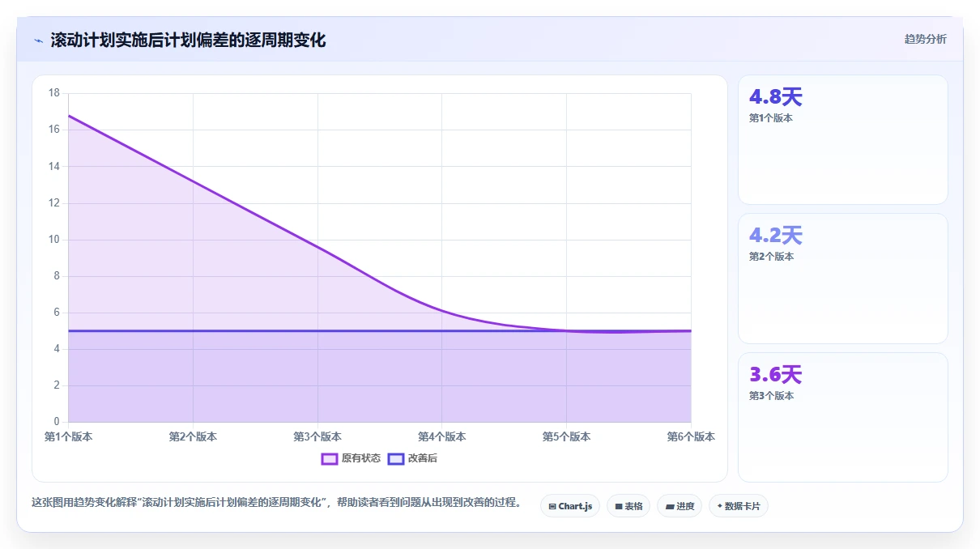Select the Chart.js tag
The width and height of the screenshot is (980, 549).
pos(570,506)
